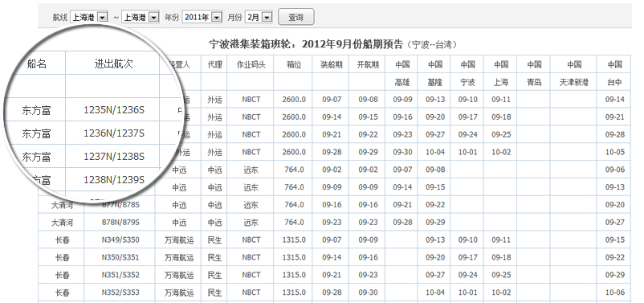Open the first 上海港 route dropdown
Image resolution: width=644 pixels, height=303 pixels.
point(89,17)
